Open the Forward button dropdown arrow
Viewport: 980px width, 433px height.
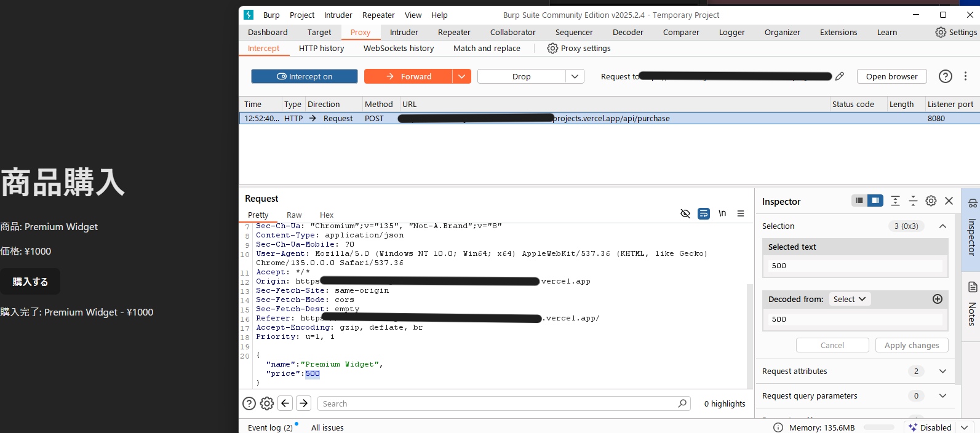click(462, 76)
